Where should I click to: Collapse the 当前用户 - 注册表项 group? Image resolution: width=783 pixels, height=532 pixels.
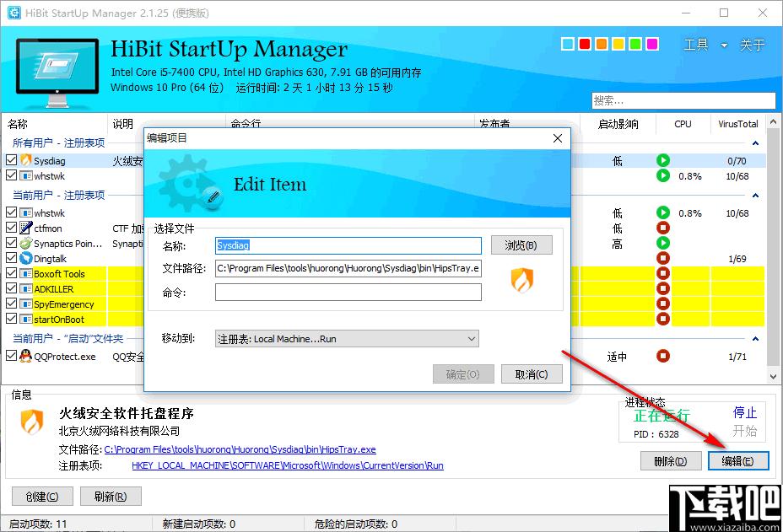(755, 195)
